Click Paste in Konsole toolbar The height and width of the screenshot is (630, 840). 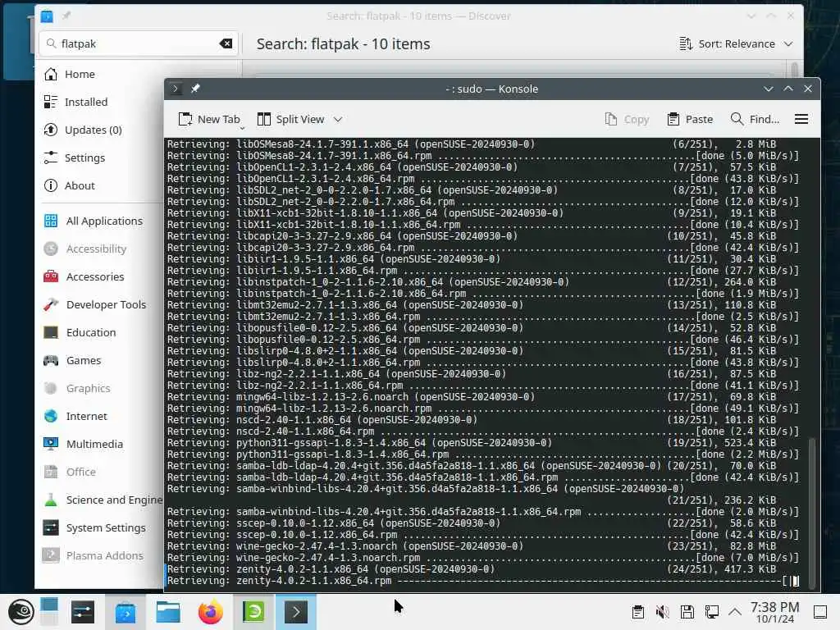pyautogui.click(x=689, y=119)
